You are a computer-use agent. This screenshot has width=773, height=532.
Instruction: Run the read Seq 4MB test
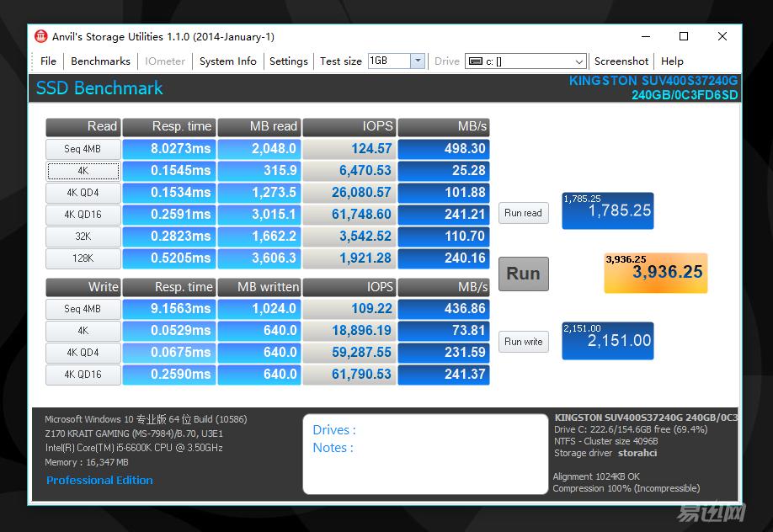pyautogui.click(x=83, y=149)
